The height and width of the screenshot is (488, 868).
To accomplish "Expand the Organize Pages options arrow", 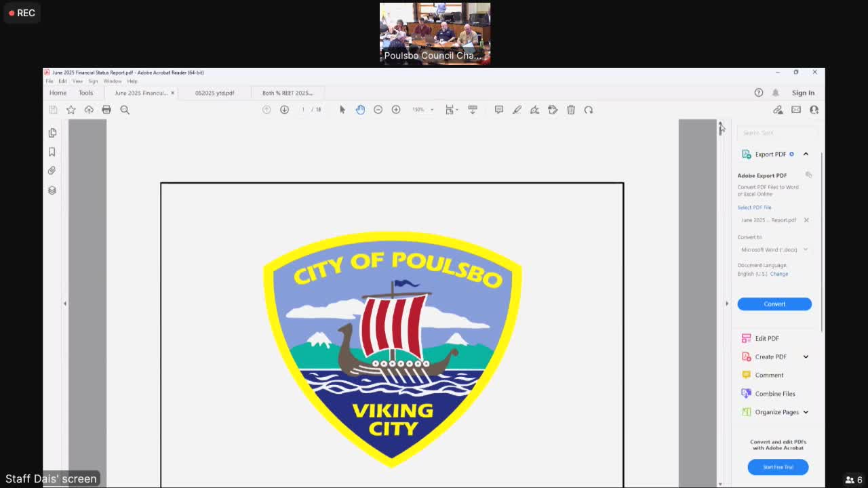I will (x=806, y=412).
